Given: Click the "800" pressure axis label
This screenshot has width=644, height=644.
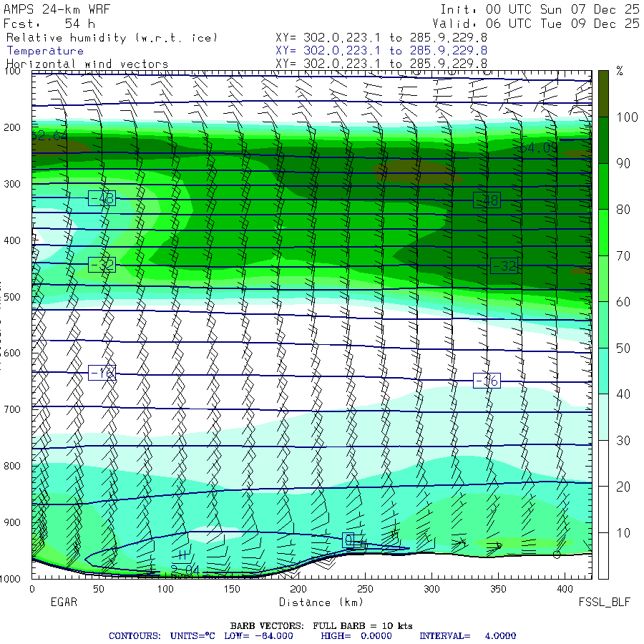Looking at the screenshot, I should (12, 466).
